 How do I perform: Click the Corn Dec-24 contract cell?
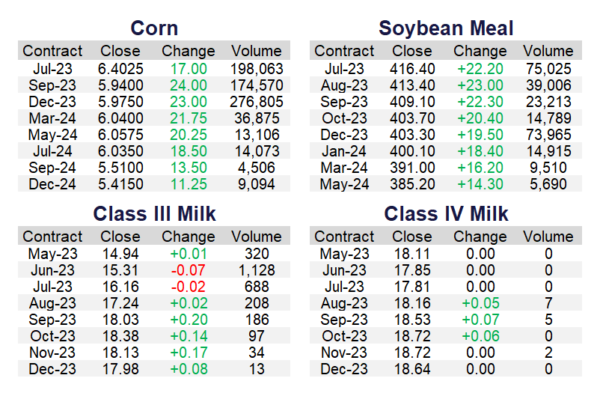(x=52, y=184)
